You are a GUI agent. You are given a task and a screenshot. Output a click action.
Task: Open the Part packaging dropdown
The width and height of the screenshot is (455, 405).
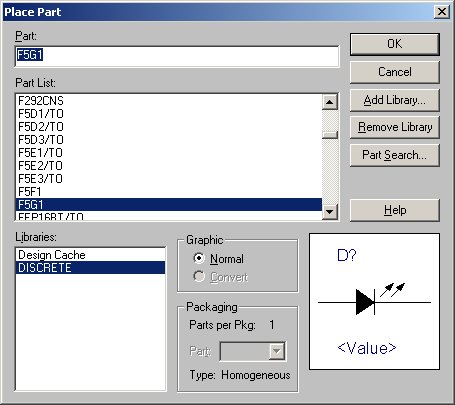pyautogui.click(x=277, y=351)
